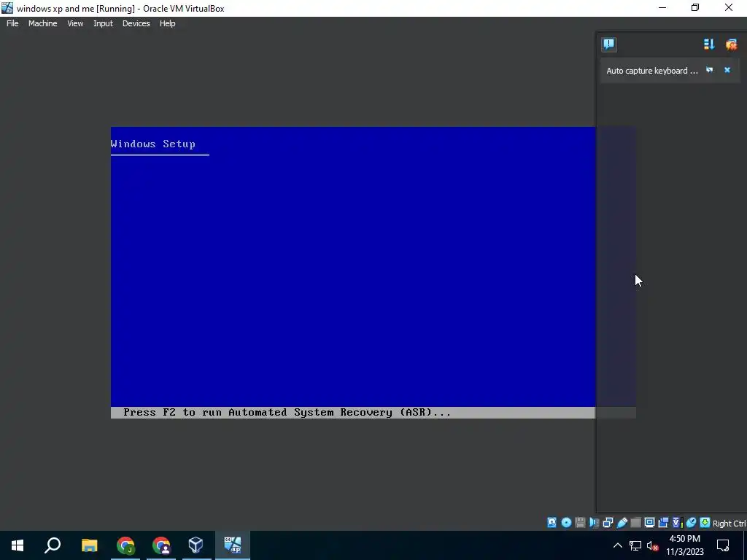Click 'Press F2 to run Automated System Recovery' line

pos(287,413)
